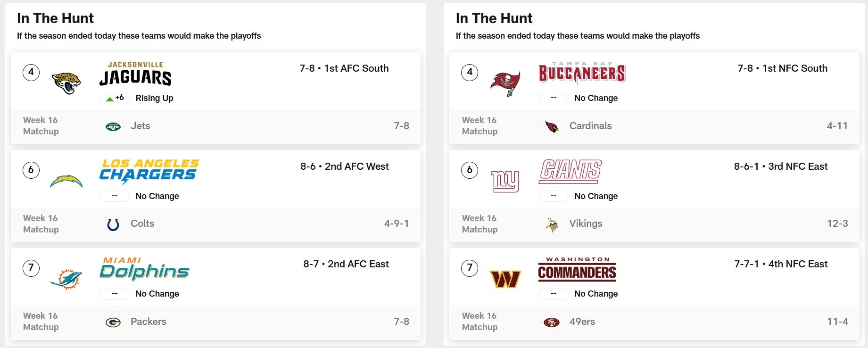Click the Jaguars +6 Rising Up badge

[x=115, y=98]
